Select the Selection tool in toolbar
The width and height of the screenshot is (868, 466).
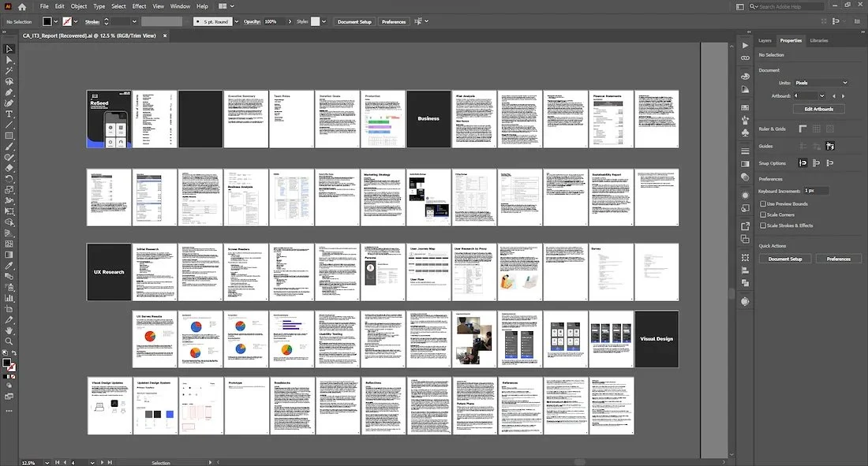(9, 49)
